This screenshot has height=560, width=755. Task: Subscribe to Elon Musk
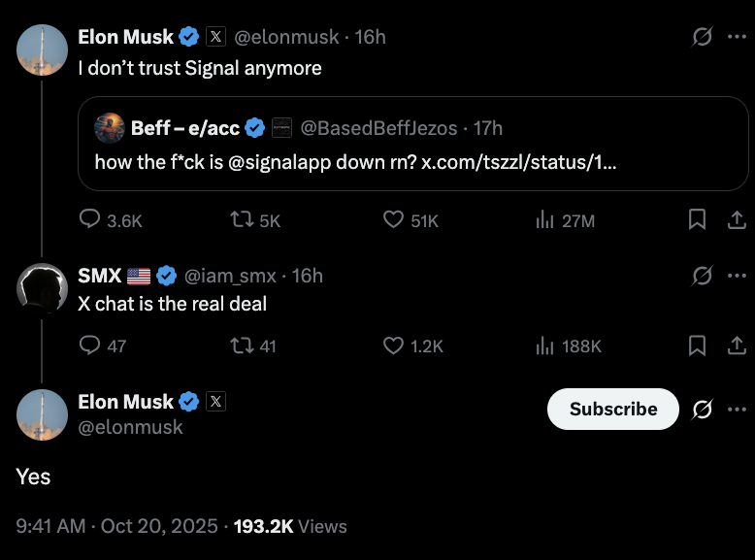tap(613, 410)
